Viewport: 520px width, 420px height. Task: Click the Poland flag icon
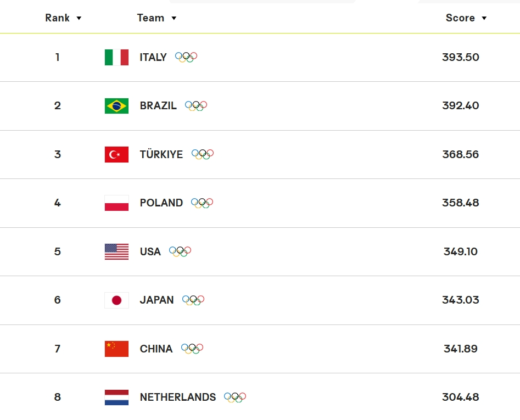coord(116,203)
